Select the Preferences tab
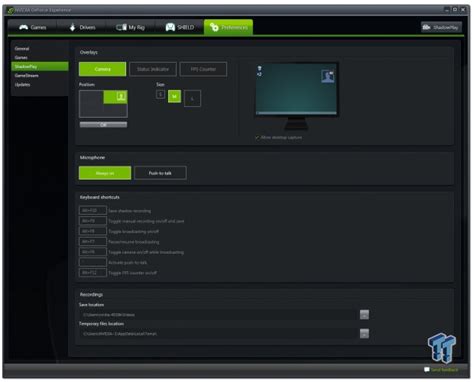The height and width of the screenshot is (382, 474). tap(228, 27)
